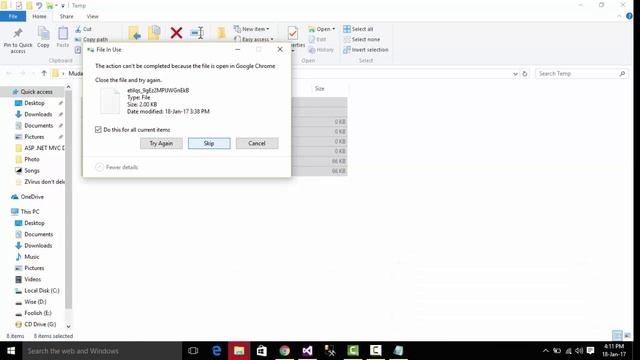Click the Skip button

[x=209, y=143]
